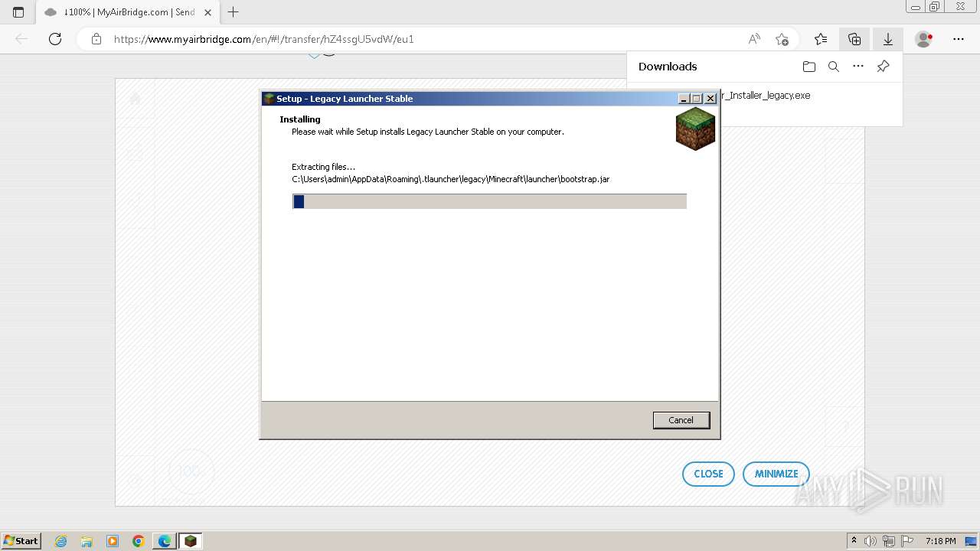Image resolution: width=980 pixels, height=551 pixels.
Task: Click the Setup window title bar icon
Action: [269, 99]
